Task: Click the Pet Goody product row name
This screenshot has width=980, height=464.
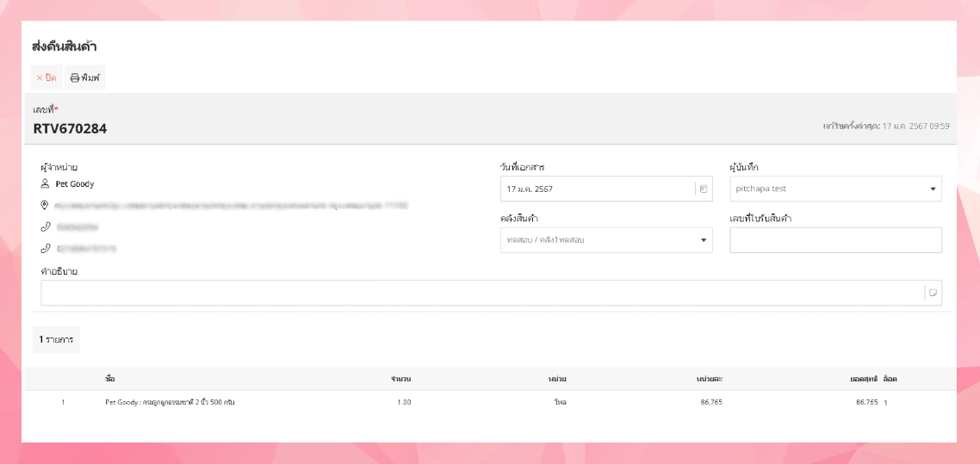Action: (170, 402)
